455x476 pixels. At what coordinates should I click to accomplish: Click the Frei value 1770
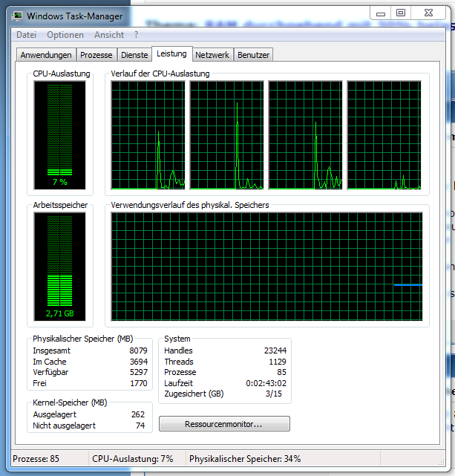139,383
